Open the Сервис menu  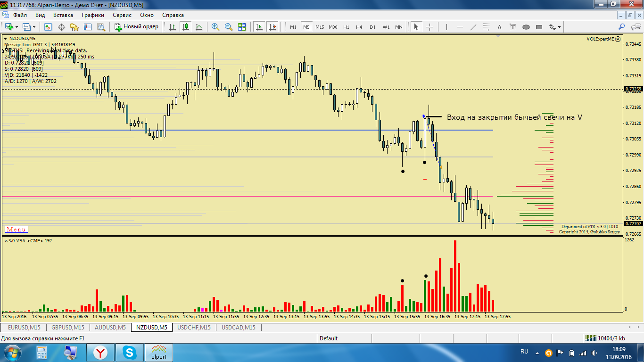pos(122,15)
